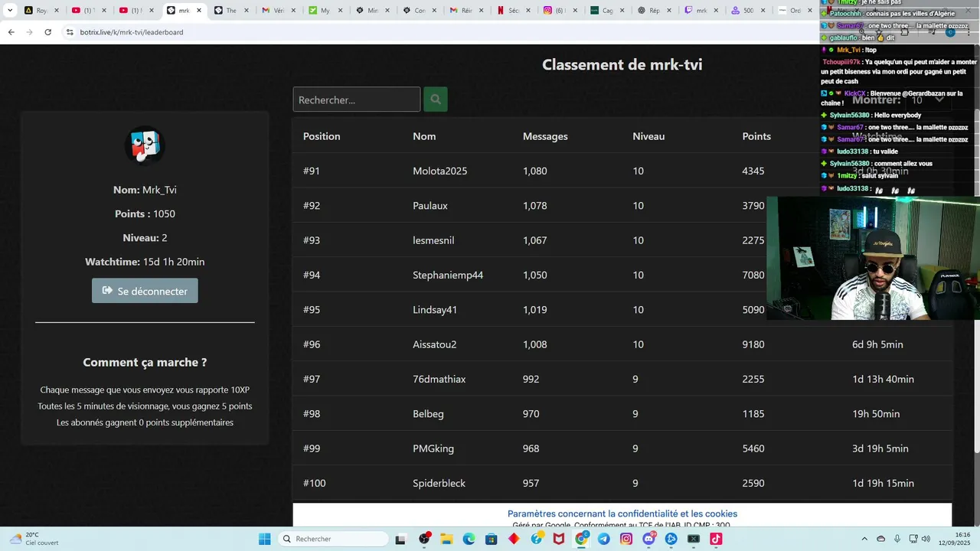The width and height of the screenshot is (980, 551).
Task: Open Microsoft Store from the taskbar
Action: click(x=491, y=539)
